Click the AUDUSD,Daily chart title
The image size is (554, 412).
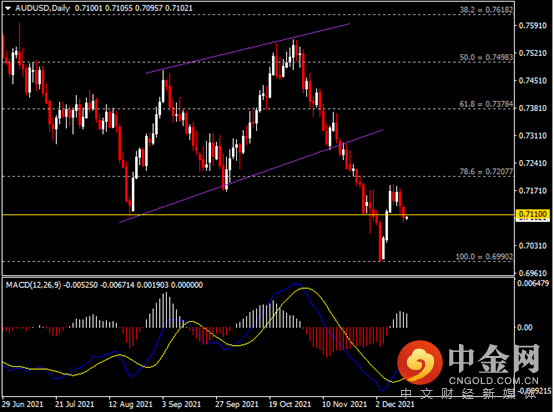coord(42,8)
